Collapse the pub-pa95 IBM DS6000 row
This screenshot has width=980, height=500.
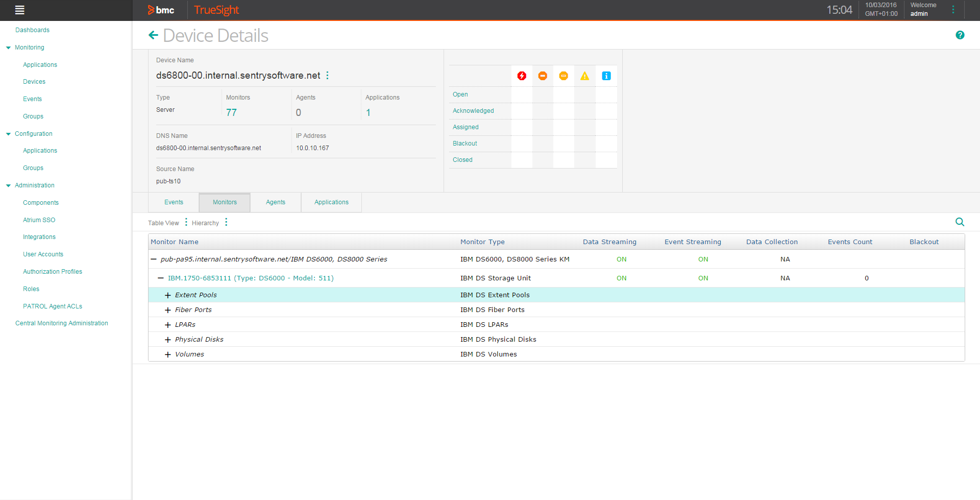click(153, 259)
